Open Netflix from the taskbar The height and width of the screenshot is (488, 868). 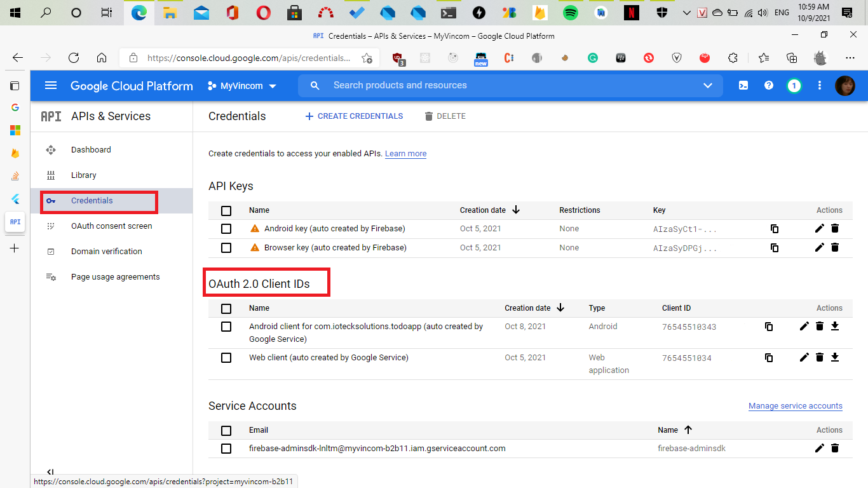(x=632, y=13)
